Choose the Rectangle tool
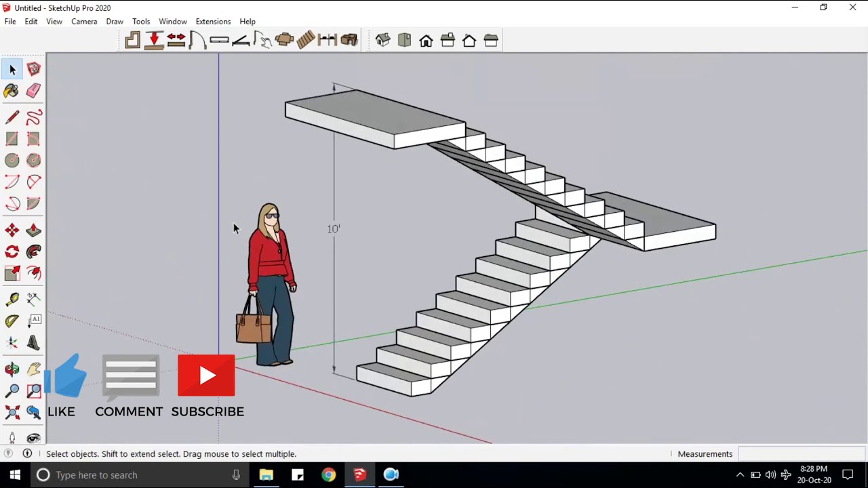868x488 pixels. coord(12,139)
